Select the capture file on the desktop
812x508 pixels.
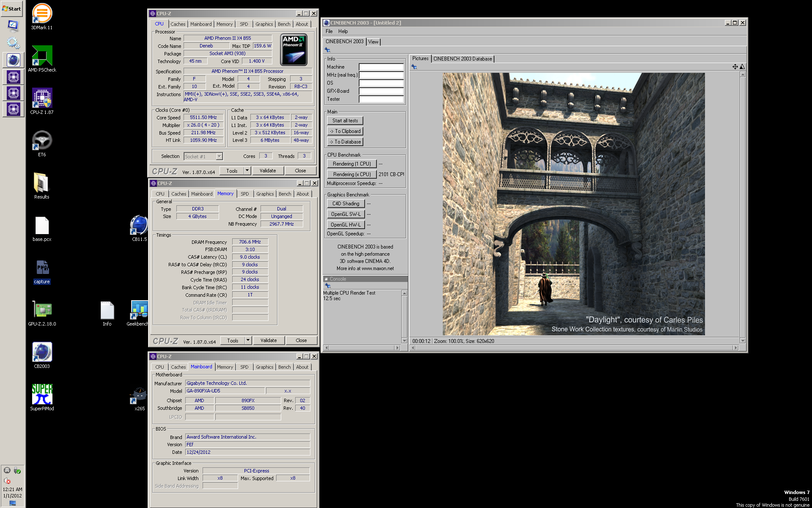click(42, 271)
